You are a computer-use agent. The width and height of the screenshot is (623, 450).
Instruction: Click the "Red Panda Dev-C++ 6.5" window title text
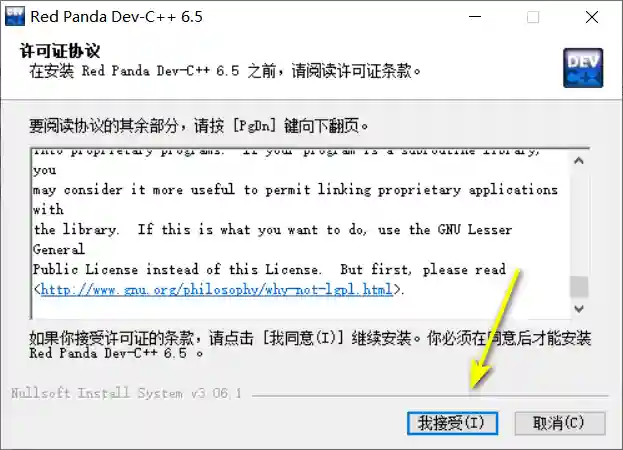pyautogui.click(x=116, y=17)
